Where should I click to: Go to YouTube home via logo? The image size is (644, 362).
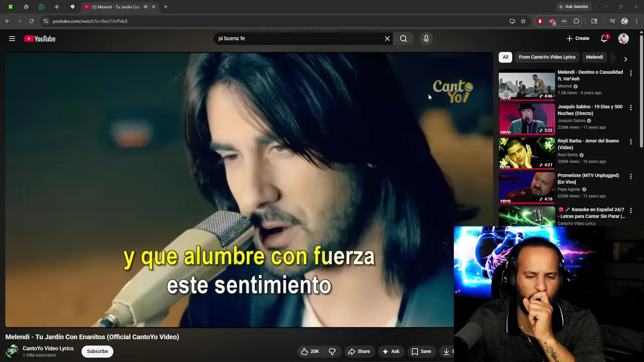pyautogui.click(x=40, y=39)
